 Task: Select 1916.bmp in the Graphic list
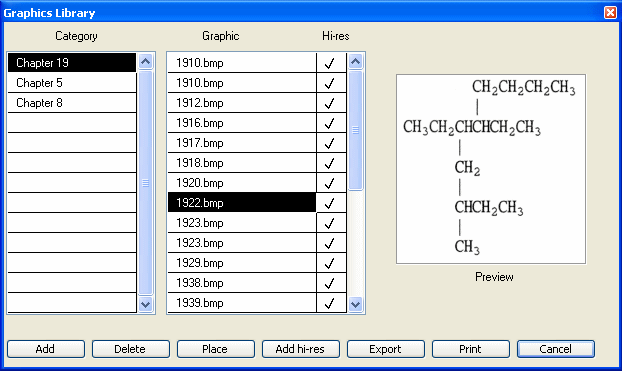tap(242, 123)
